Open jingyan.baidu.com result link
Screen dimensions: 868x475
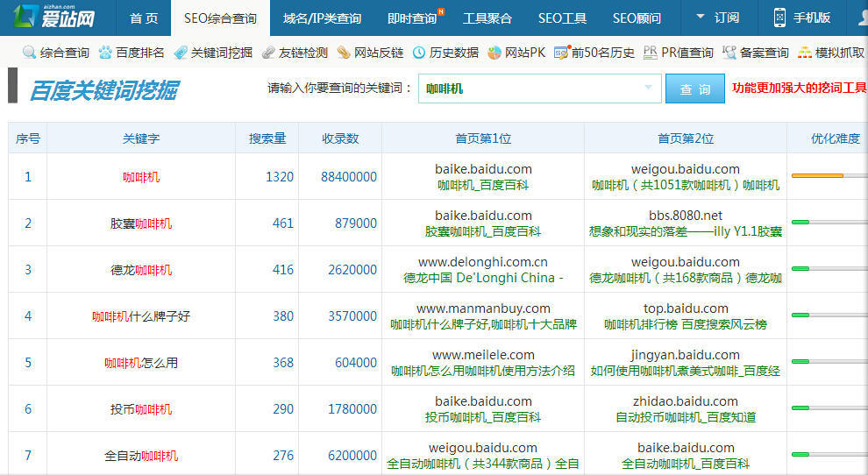click(x=686, y=355)
